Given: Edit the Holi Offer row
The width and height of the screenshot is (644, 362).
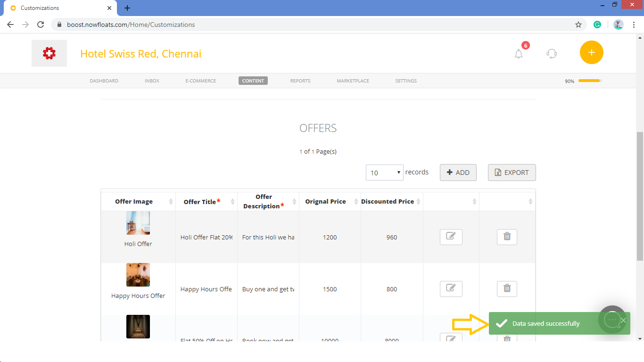Looking at the screenshot, I should tap(451, 237).
